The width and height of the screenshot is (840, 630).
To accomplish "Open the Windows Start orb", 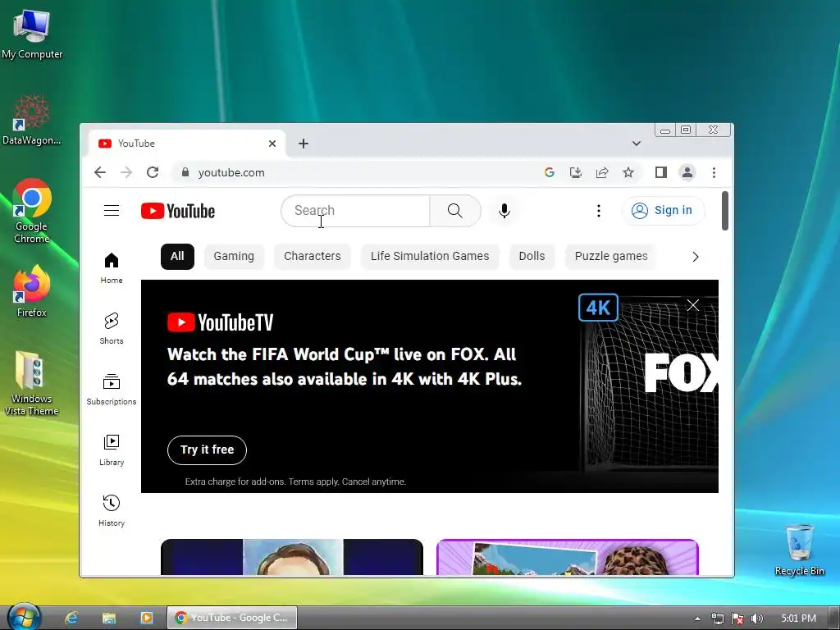I will coord(24,617).
